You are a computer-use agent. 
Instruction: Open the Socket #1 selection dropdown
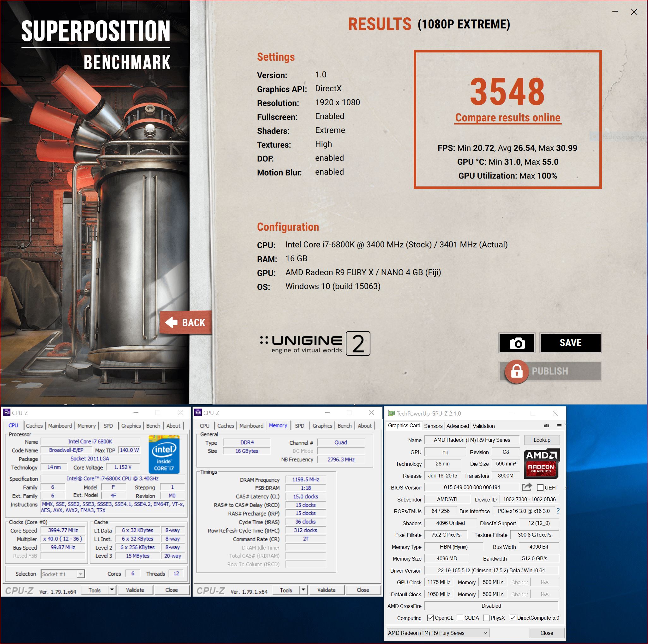(63, 574)
